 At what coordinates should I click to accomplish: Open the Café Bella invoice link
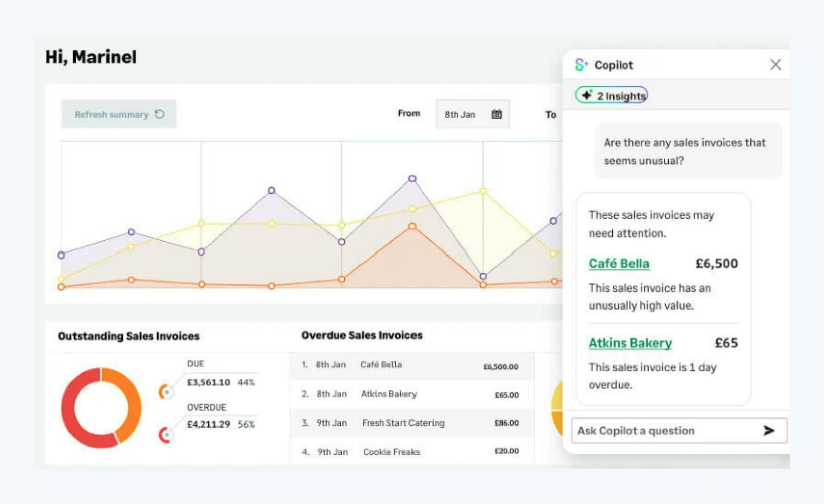click(x=619, y=263)
